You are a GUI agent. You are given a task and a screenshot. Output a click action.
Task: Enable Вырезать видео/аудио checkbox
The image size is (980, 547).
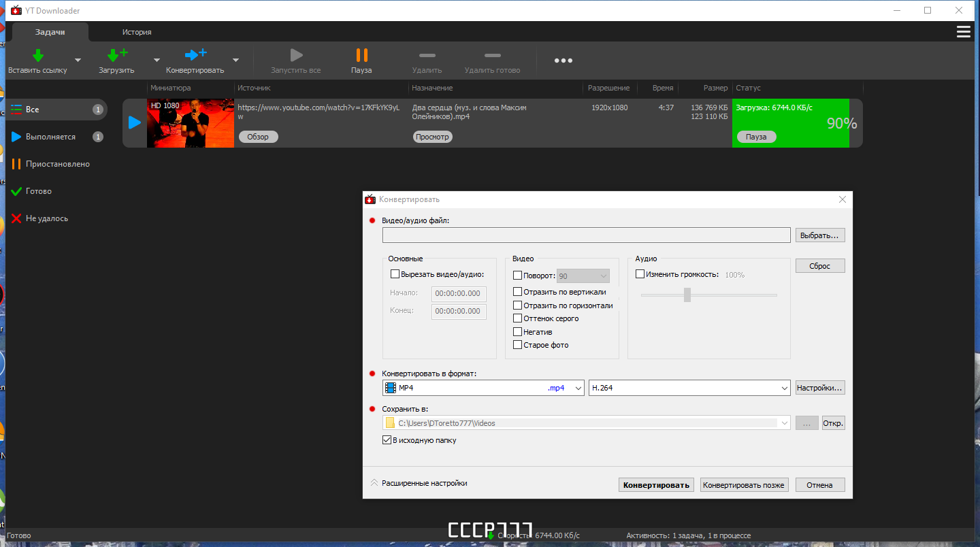click(x=395, y=274)
